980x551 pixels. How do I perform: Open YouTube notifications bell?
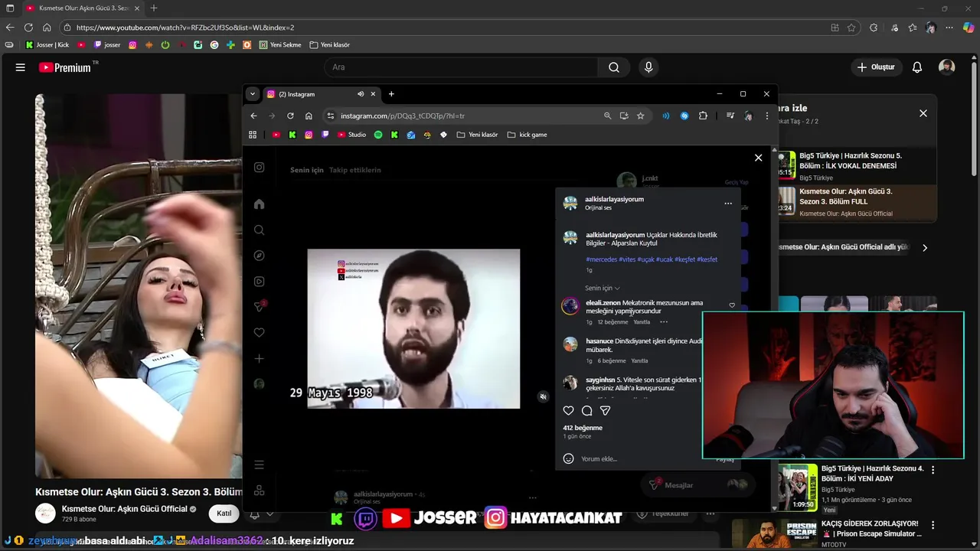pyautogui.click(x=917, y=67)
